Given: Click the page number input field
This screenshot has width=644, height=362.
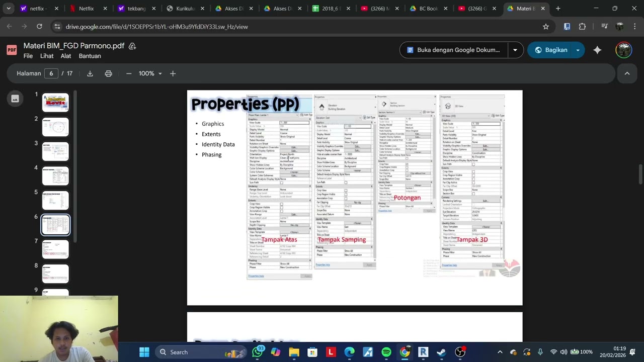Looking at the screenshot, I should coord(51,73).
